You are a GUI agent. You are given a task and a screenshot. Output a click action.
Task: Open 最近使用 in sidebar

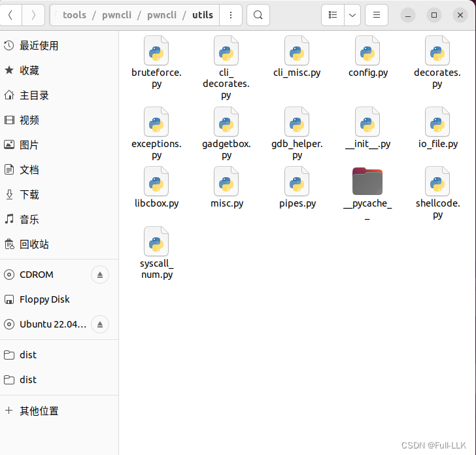pos(59,46)
